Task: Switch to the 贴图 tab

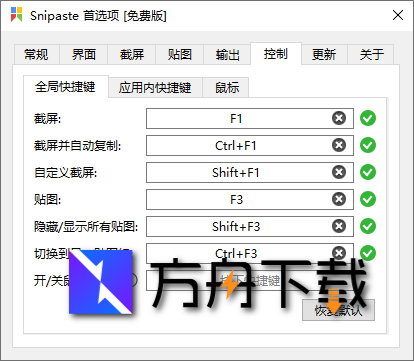Action: (180, 54)
